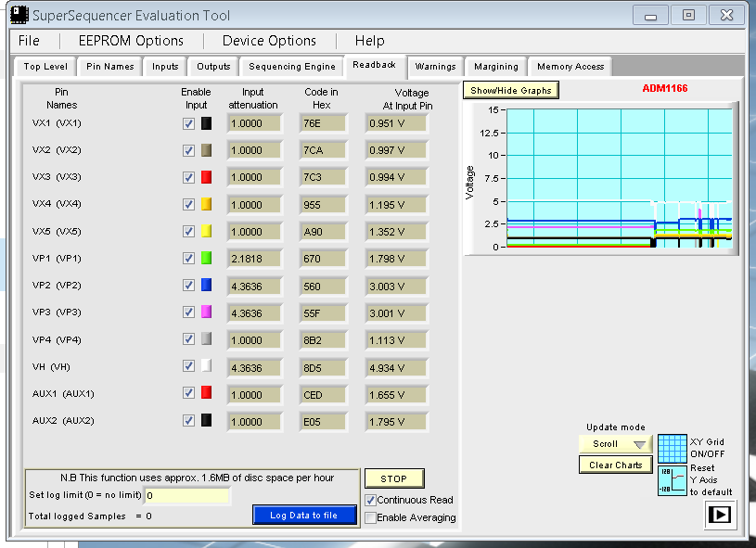Click the Log Data to file button
756x548 pixels.
pyautogui.click(x=303, y=516)
